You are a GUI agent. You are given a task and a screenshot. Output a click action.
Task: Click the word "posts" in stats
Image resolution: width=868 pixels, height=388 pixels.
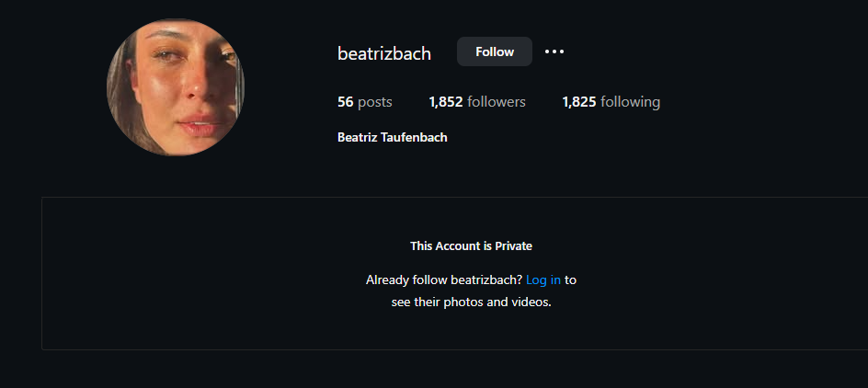pyautogui.click(x=375, y=102)
